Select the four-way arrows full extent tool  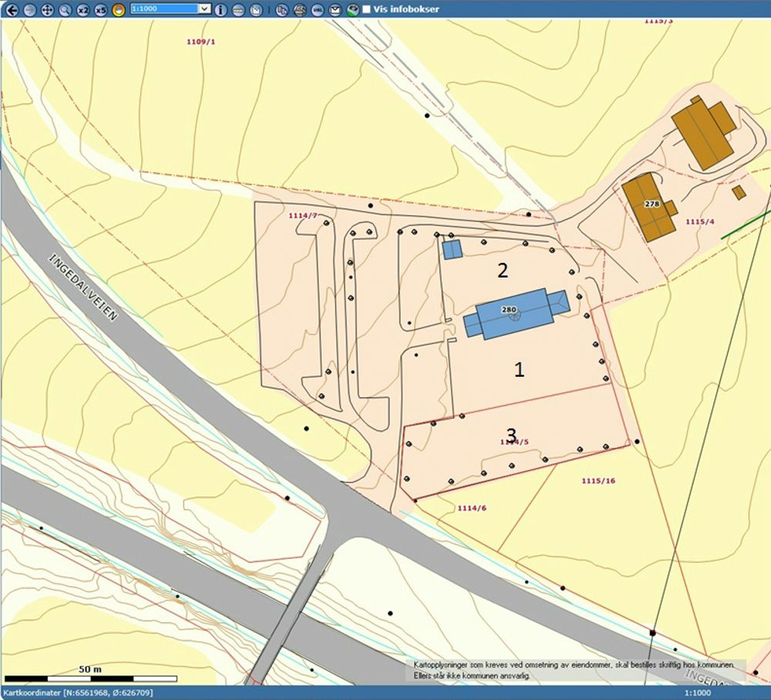(x=47, y=9)
